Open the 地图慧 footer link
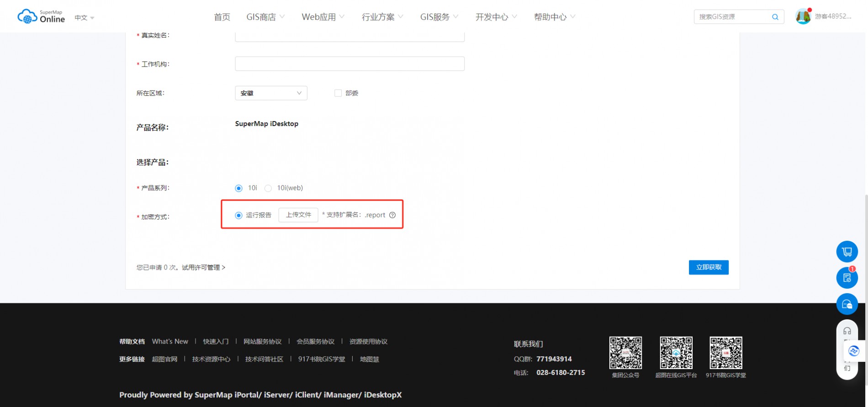 (369, 359)
